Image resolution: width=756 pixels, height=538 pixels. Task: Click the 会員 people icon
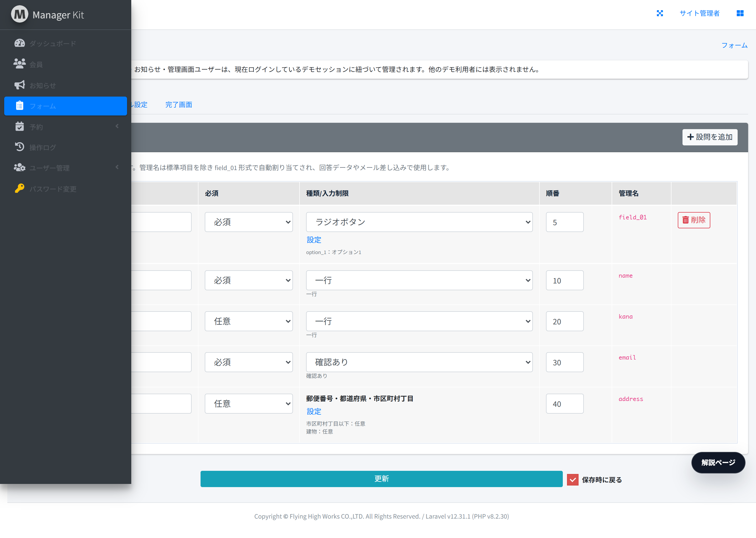click(x=19, y=64)
